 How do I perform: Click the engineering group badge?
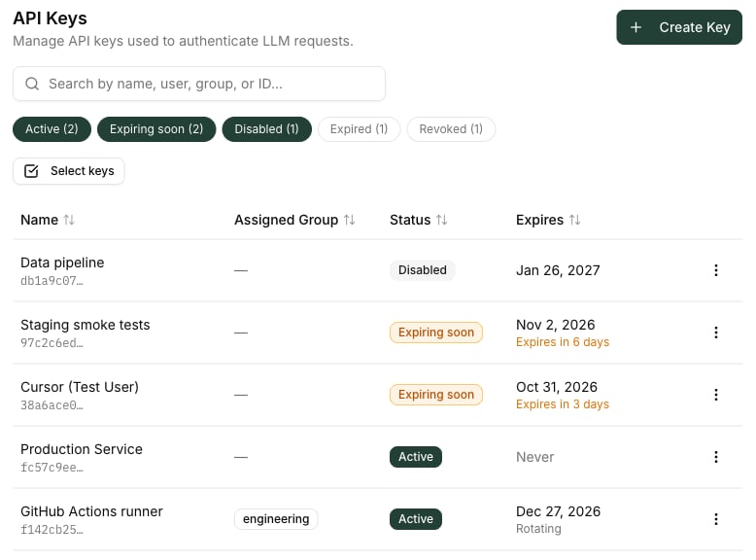pyautogui.click(x=276, y=519)
